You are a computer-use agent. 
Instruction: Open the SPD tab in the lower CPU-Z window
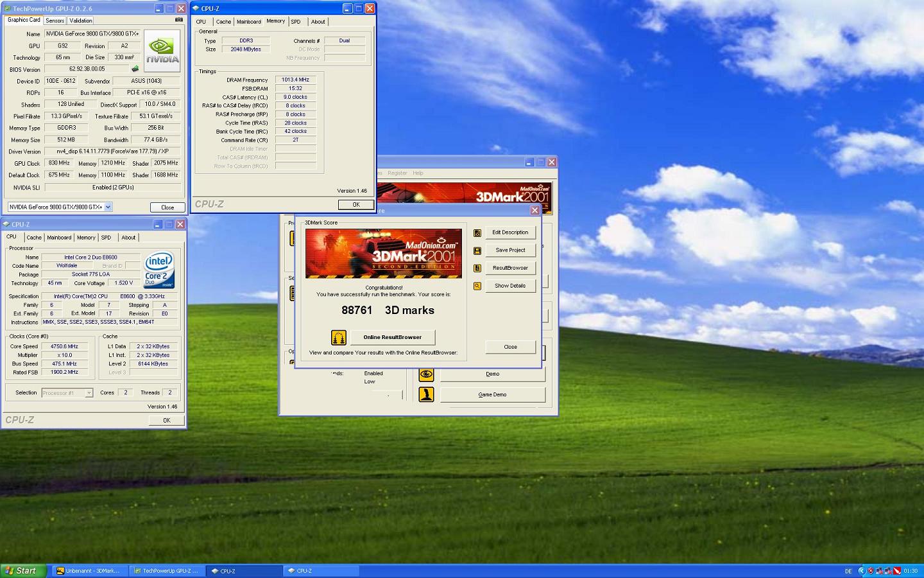point(107,238)
